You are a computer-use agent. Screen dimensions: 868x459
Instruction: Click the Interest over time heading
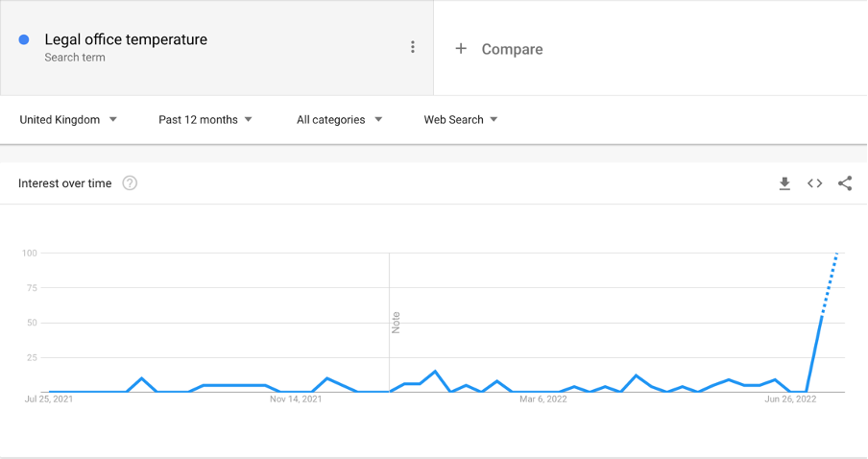click(x=64, y=183)
